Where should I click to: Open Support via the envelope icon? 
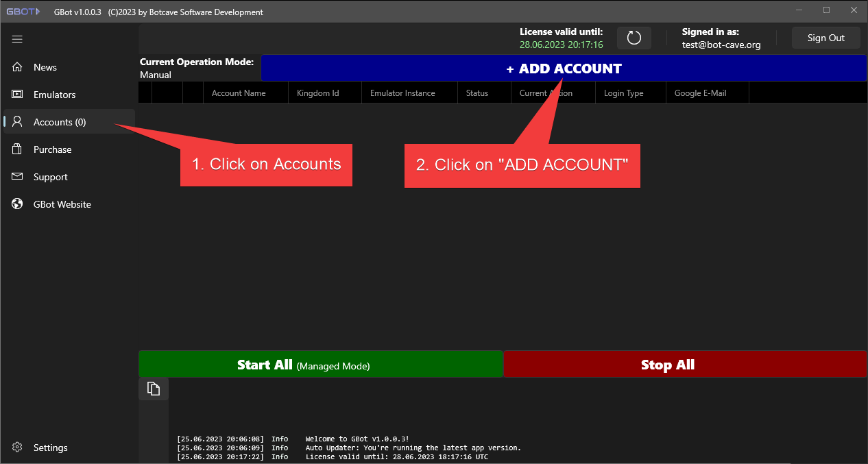[16, 176]
